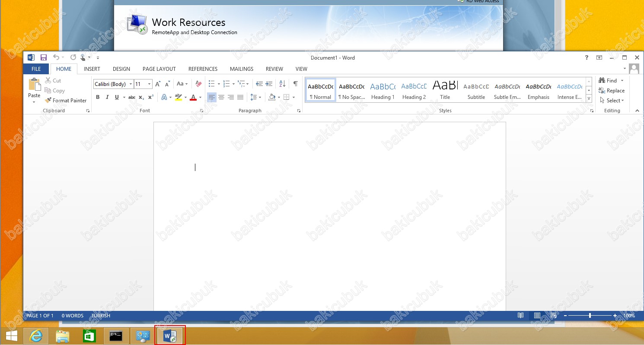The image size is (644, 345).
Task: Toggle Strikethrough formatting
Action: [x=132, y=98]
